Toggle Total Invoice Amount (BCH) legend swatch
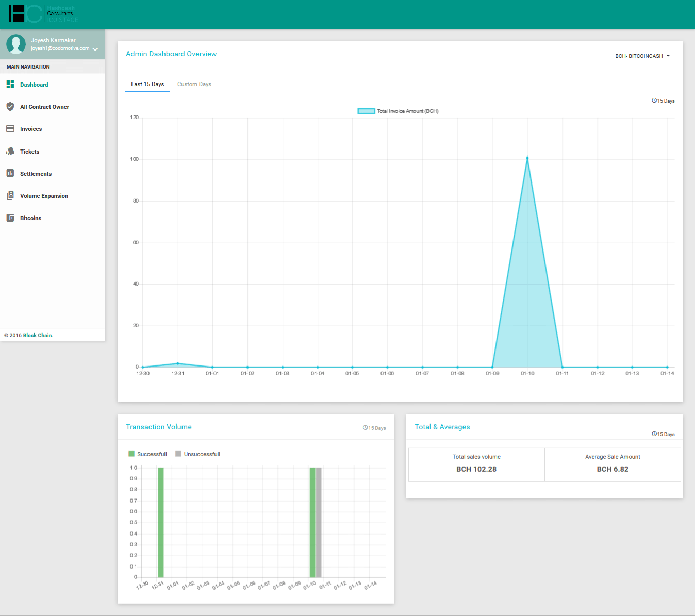 [x=366, y=111]
